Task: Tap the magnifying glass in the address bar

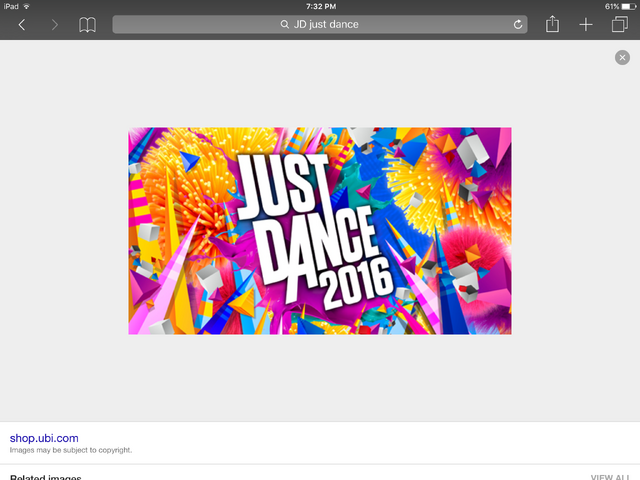Action: [x=284, y=24]
